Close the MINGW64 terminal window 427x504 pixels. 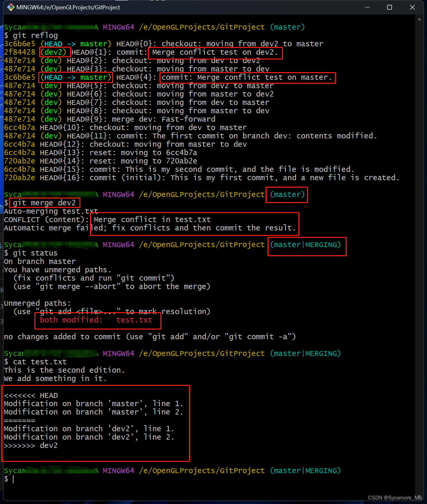point(412,7)
